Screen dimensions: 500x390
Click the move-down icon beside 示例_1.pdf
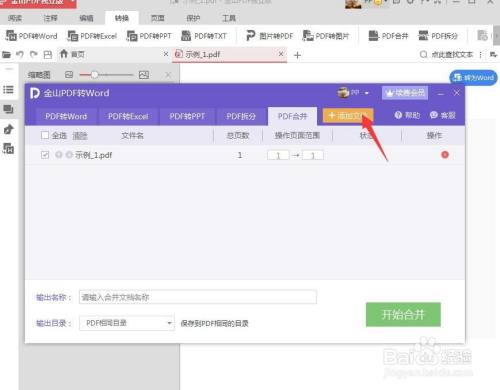[69, 155]
